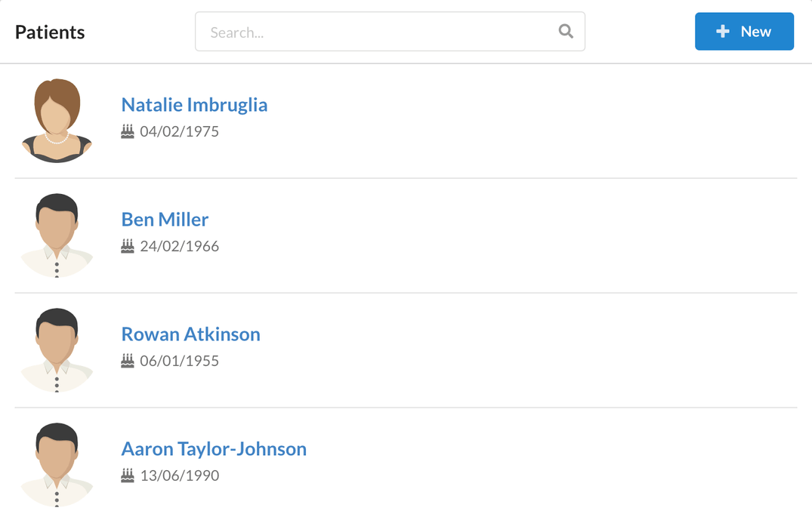Open Natalie Imbruglia's patient record
Screen dimensions: 812x520
coord(194,105)
